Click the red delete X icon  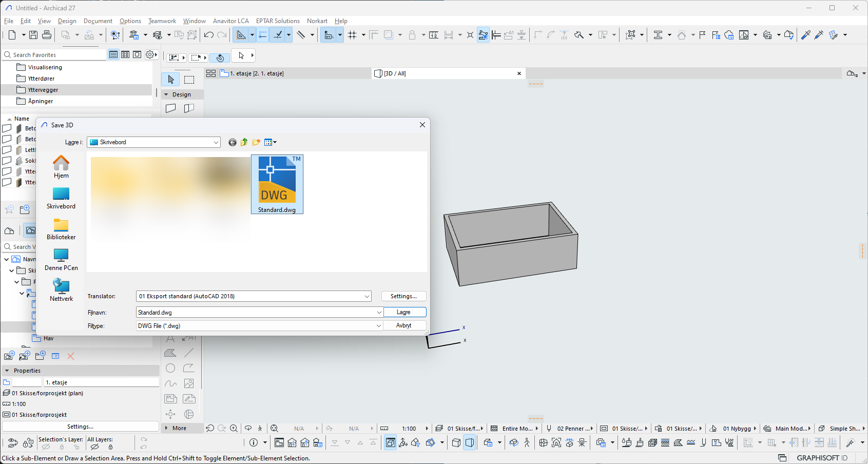click(x=71, y=356)
